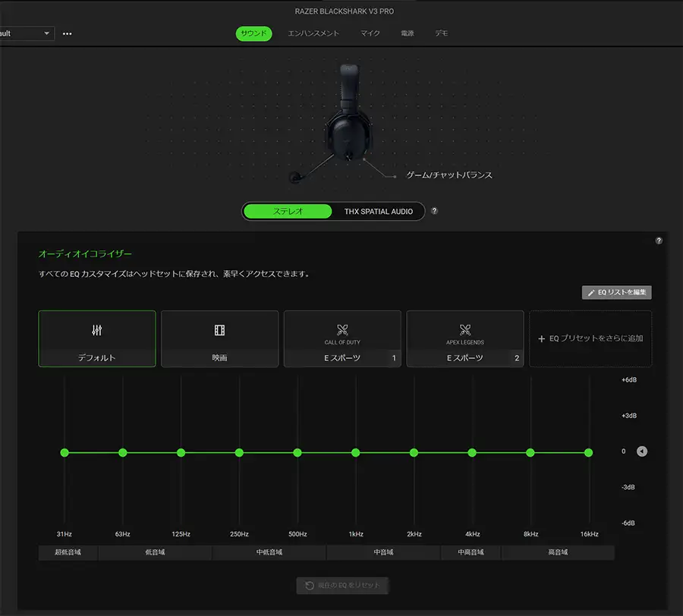683x616 pixels.
Task: Click the EQ リストを編集 button
Action: point(616,293)
